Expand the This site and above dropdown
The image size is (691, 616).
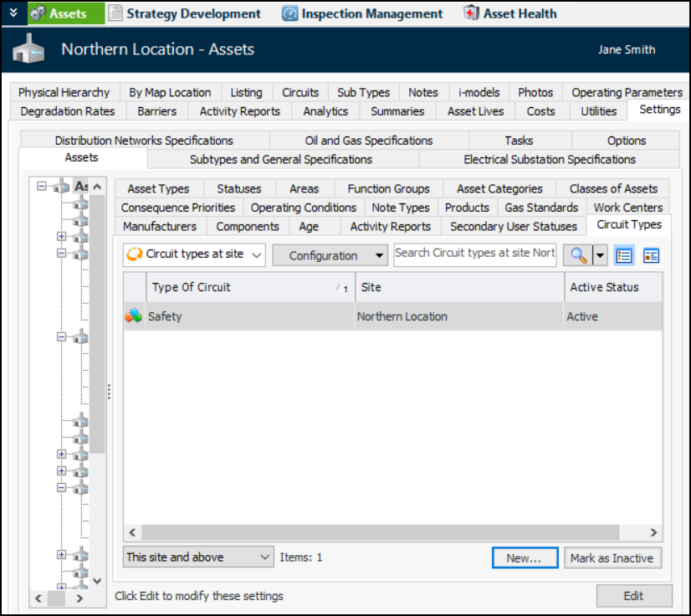click(198, 557)
